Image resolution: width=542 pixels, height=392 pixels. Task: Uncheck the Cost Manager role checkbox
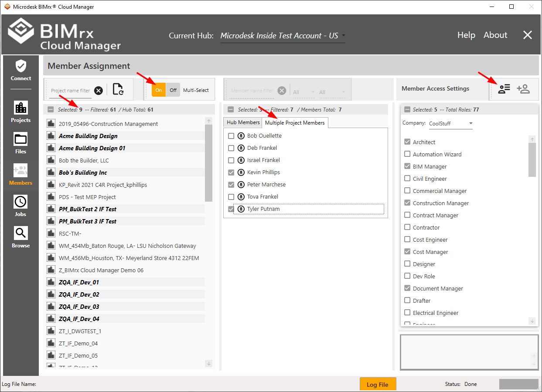[x=407, y=252]
